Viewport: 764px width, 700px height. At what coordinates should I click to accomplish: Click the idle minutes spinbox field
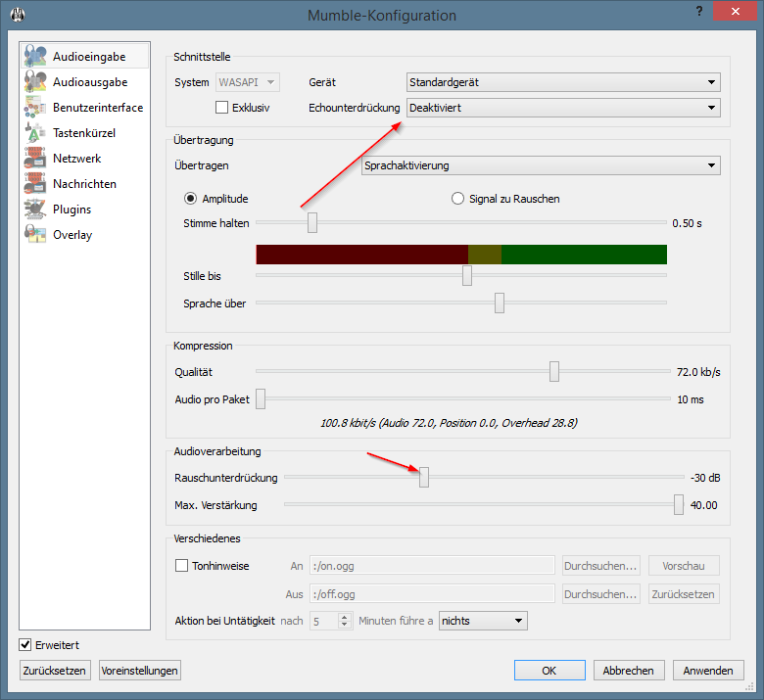point(324,621)
